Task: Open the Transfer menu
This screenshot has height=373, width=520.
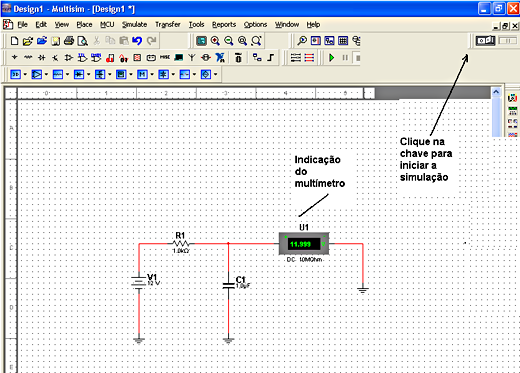Action: (168, 25)
